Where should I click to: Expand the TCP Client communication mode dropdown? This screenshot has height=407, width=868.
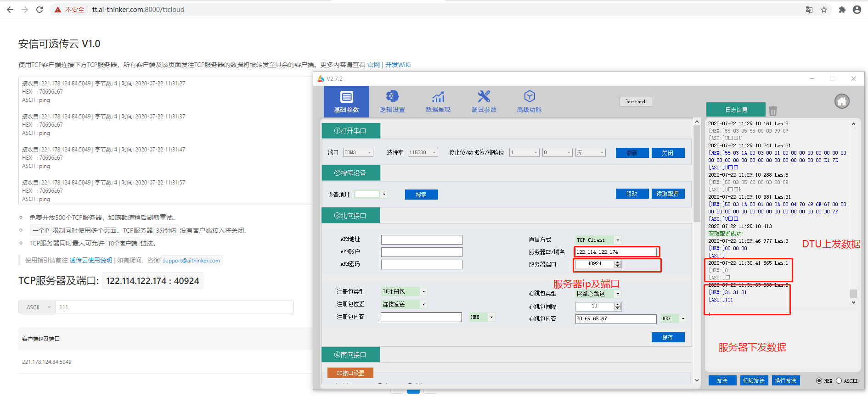[x=618, y=240]
